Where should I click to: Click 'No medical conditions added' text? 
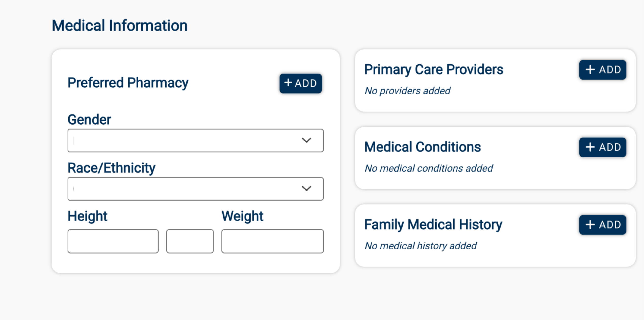[428, 168]
